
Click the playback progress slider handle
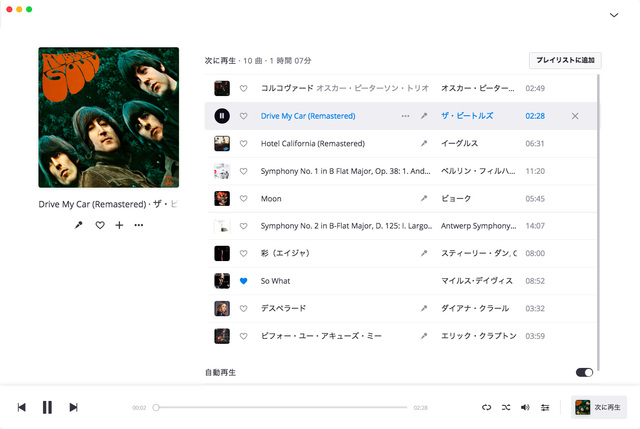tap(156, 407)
